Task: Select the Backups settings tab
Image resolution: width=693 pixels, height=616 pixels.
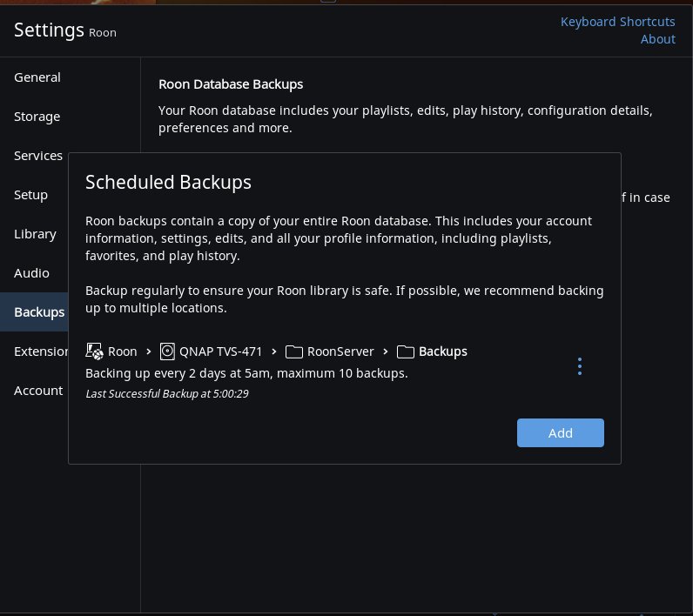Action: click(x=34, y=311)
